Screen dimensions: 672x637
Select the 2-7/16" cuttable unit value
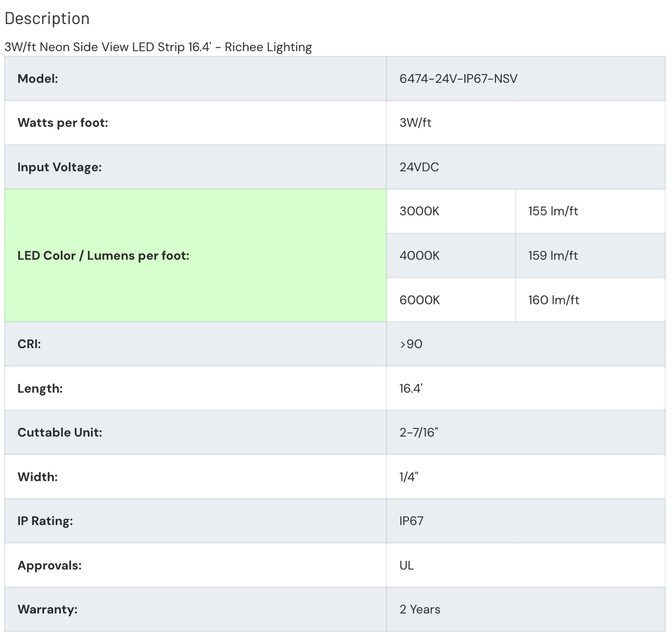[418, 432]
